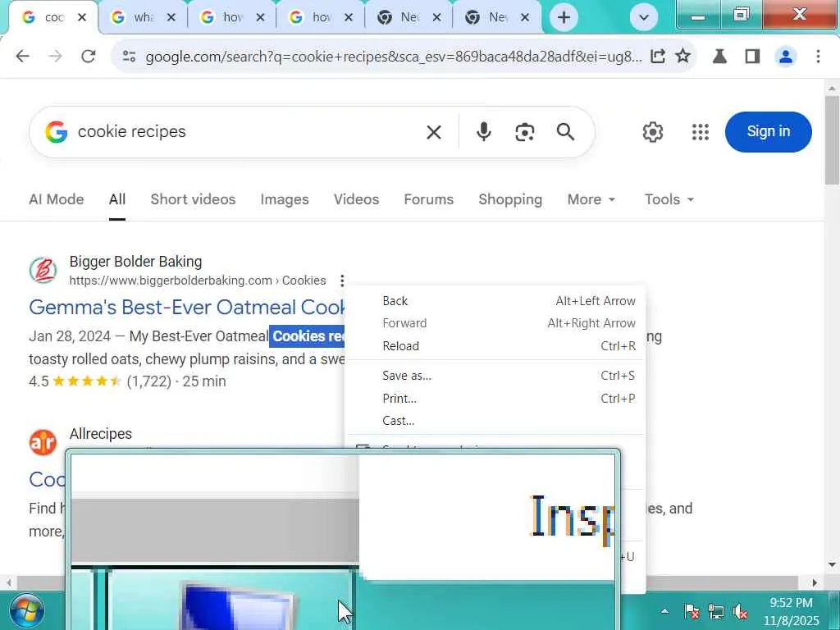Image resolution: width=840 pixels, height=630 pixels.
Task: Click the Sign in button
Action: (x=768, y=132)
